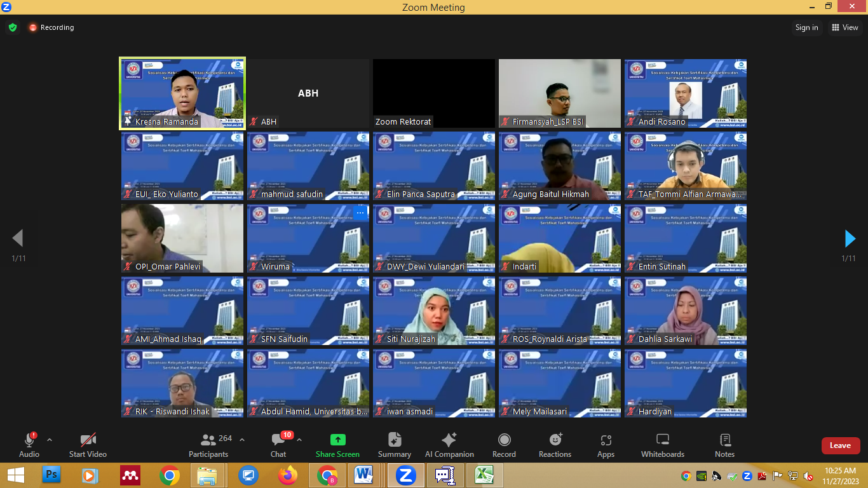868x488 pixels.
Task: Select the Zoom Rektorat video tile
Action: pyautogui.click(x=434, y=93)
